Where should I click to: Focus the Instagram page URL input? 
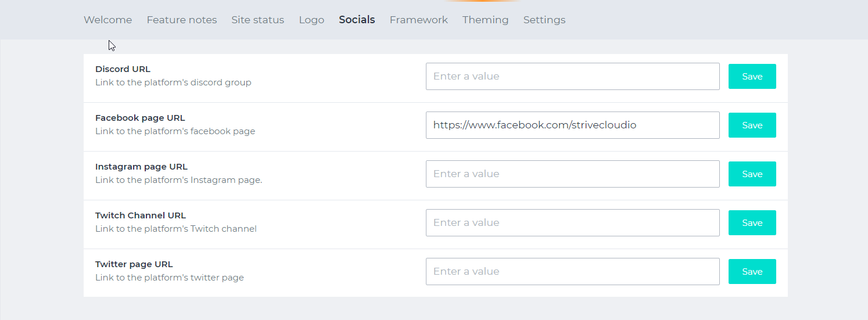click(572, 174)
